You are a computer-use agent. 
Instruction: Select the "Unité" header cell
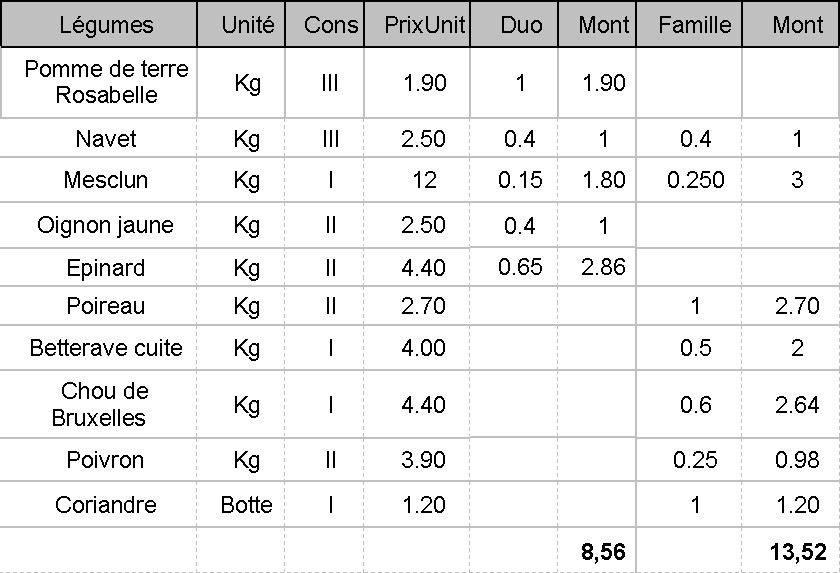pos(248,25)
